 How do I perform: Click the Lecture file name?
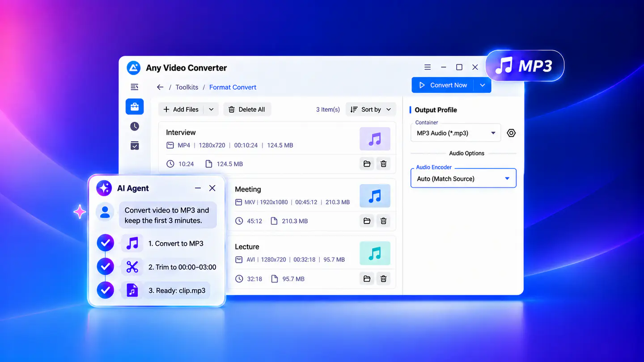247,247
